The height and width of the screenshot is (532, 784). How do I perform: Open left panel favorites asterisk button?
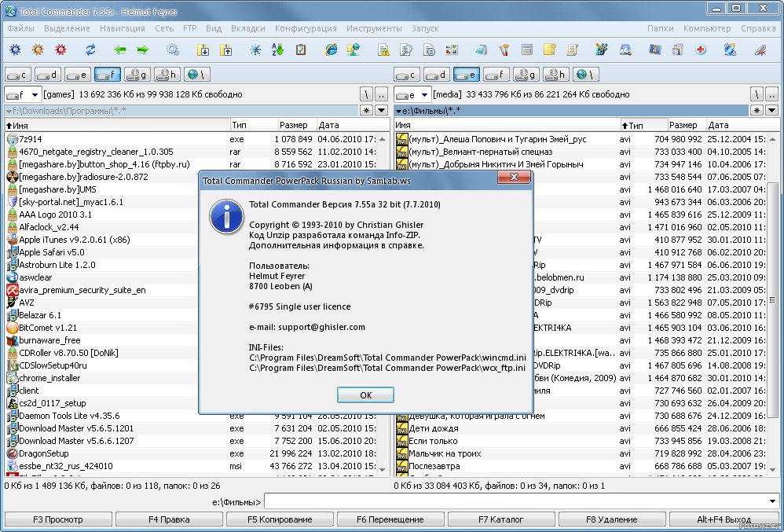[x=367, y=111]
